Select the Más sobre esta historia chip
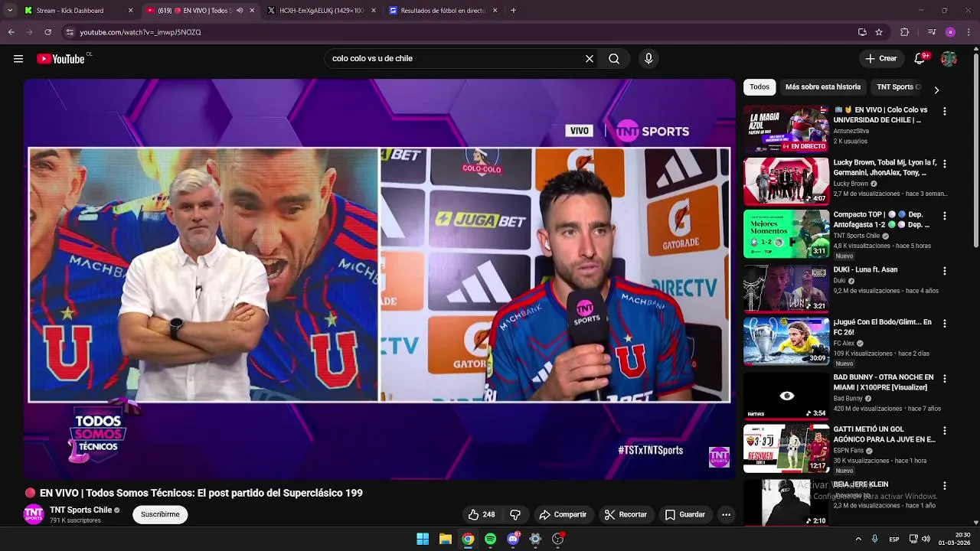 pyautogui.click(x=823, y=87)
